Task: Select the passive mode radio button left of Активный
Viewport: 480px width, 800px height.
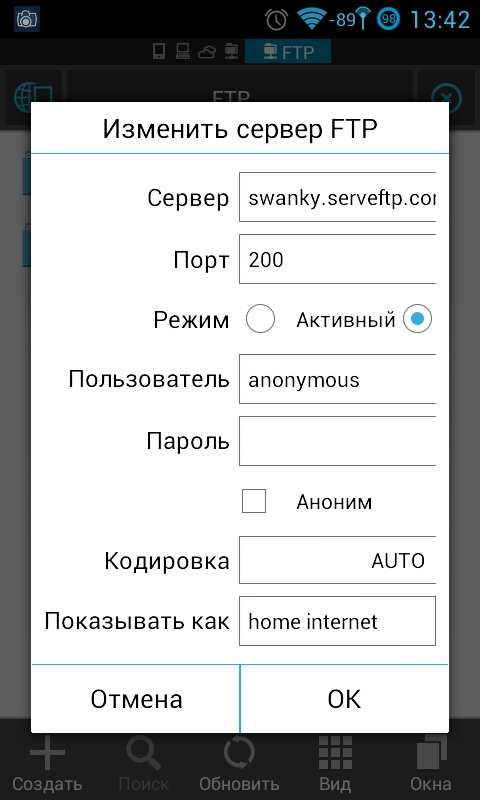Action: click(x=260, y=319)
